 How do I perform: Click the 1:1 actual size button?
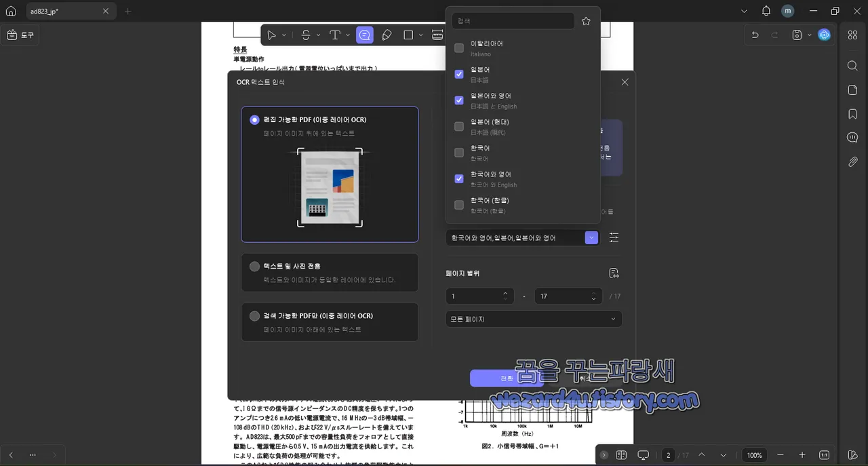pos(824,455)
